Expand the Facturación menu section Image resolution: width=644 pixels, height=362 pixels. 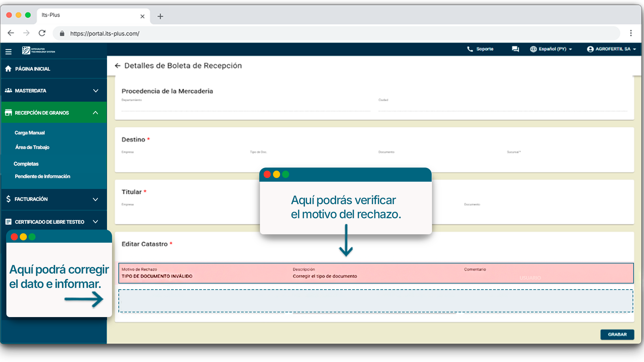(x=95, y=199)
